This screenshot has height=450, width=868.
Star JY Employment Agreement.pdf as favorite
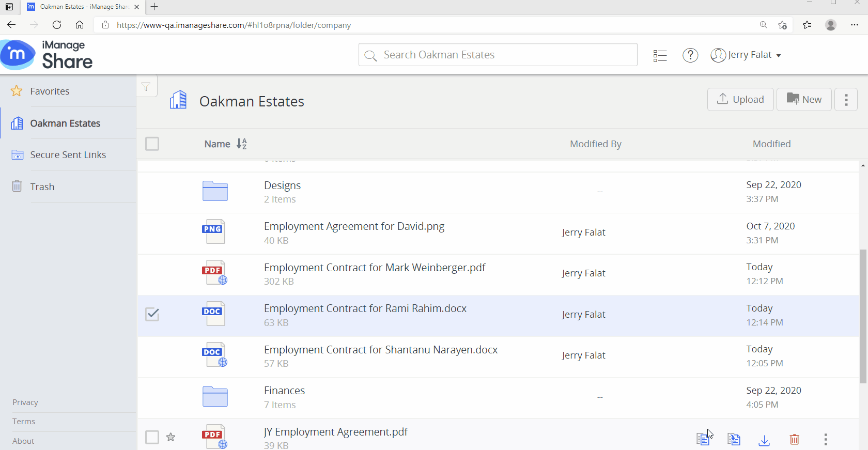[171, 438]
